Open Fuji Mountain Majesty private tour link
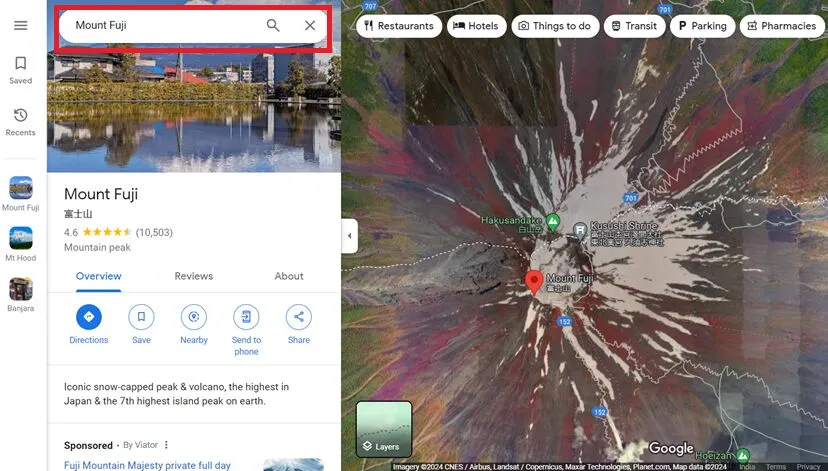Image resolution: width=828 pixels, height=471 pixels. pos(147,465)
